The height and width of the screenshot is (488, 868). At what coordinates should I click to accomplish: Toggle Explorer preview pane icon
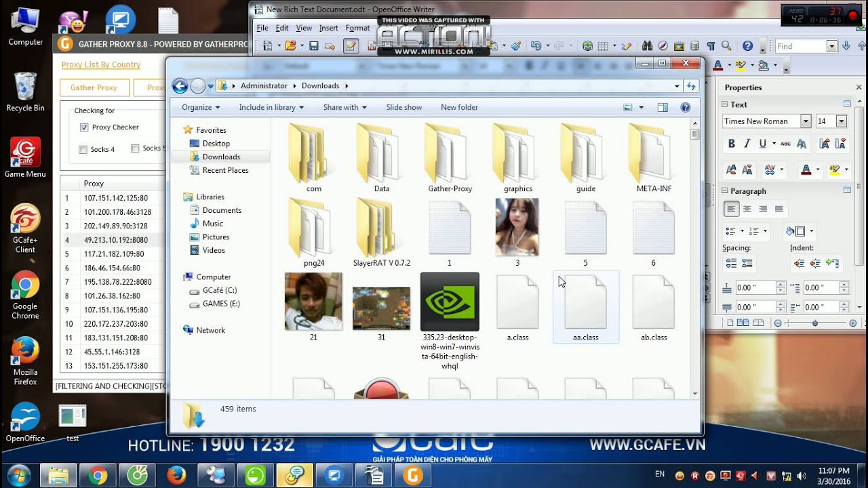coord(663,107)
